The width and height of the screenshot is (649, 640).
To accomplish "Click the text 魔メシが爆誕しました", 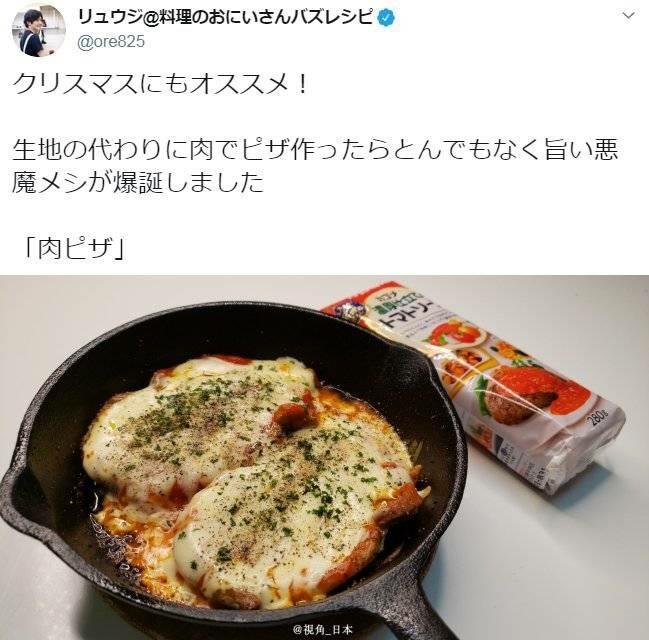I will tap(138, 183).
